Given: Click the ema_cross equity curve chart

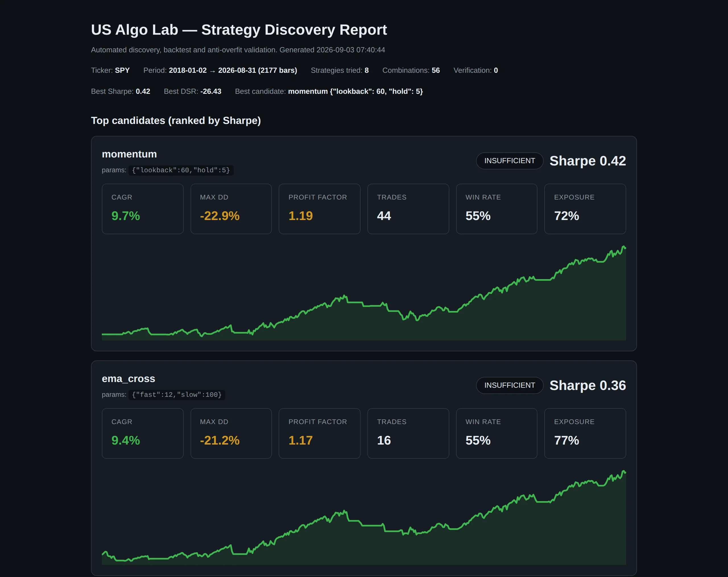Looking at the screenshot, I should click(x=364, y=517).
